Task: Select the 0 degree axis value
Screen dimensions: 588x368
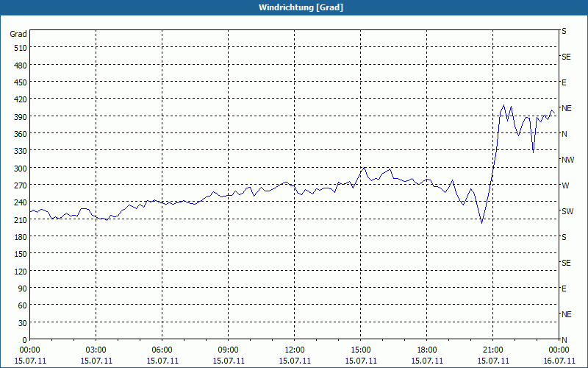Action: click(25, 340)
